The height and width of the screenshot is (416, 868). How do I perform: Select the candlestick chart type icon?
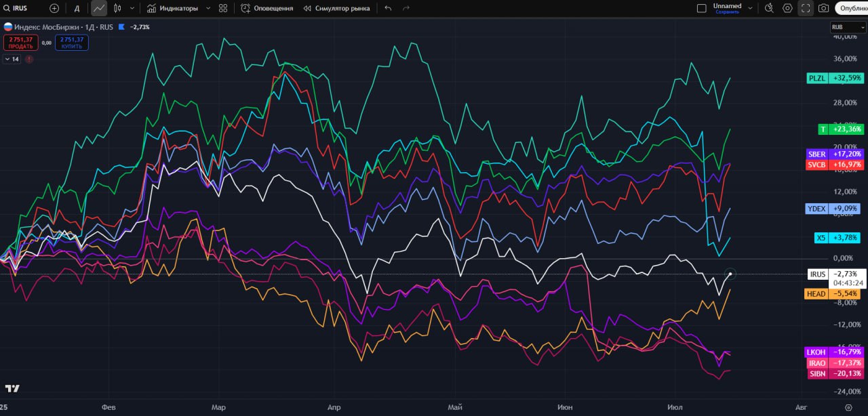117,8
